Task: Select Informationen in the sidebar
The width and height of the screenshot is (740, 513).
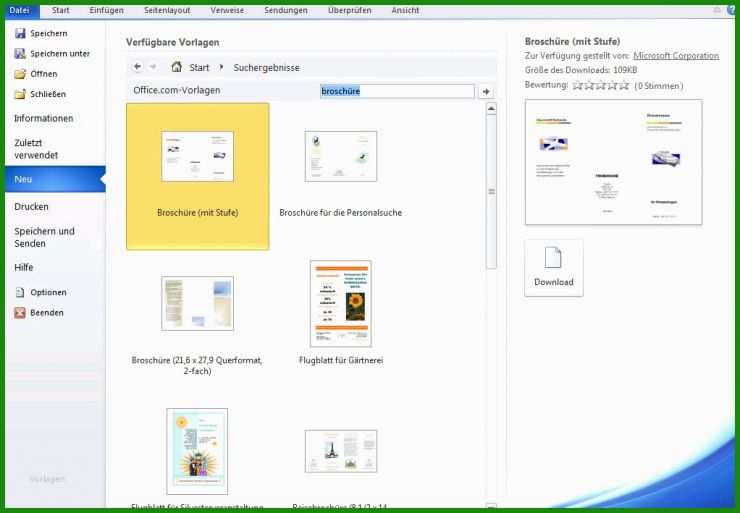Action: [x=43, y=118]
